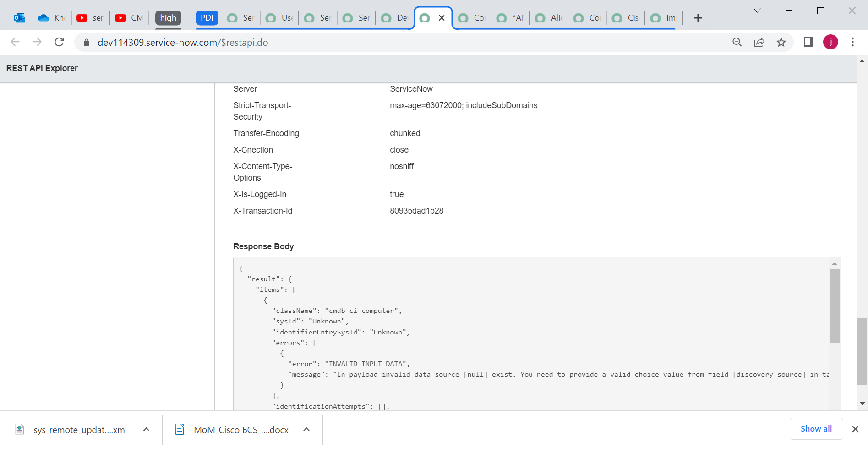
Task: Switch to the 'Imp' ServiceNow tab
Action: (664, 18)
